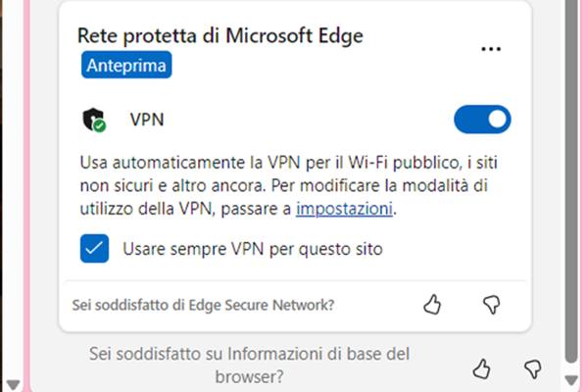Viewport: 588px width, 392px height.
Task: Give thumbs up for Edge Secure Network
Action: (432, 305)
